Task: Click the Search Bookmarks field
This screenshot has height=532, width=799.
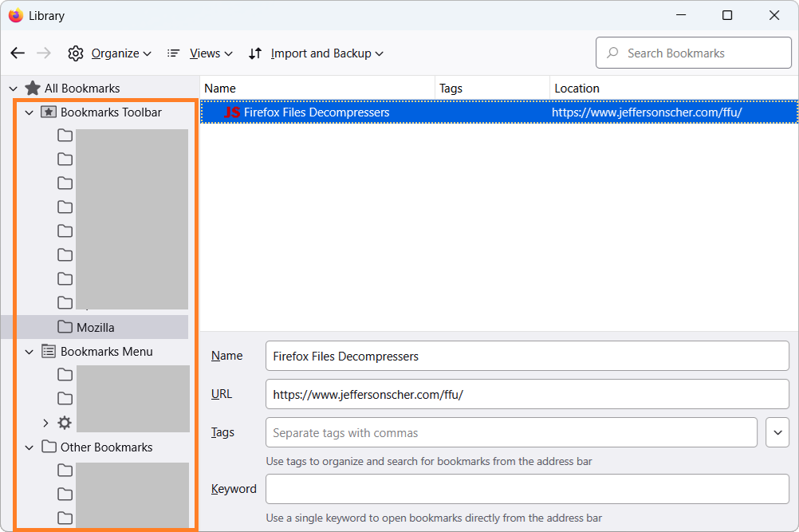Action: click(694, 53)
